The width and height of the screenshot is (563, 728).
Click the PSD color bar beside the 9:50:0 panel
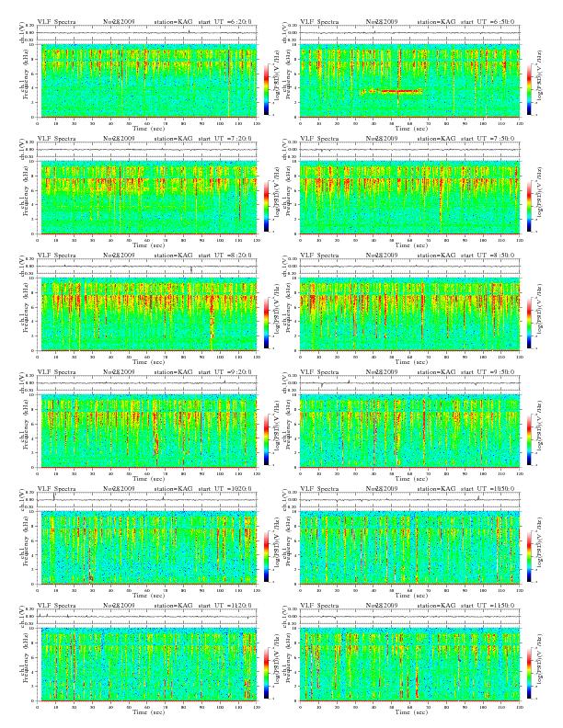pyautogui.click(x=529, y=439)
